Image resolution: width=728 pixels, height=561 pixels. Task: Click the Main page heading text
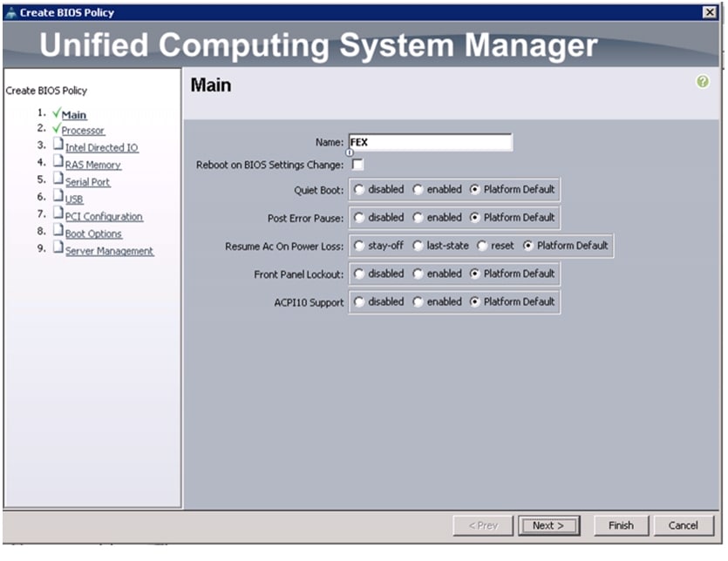click(x=211, y=85)
